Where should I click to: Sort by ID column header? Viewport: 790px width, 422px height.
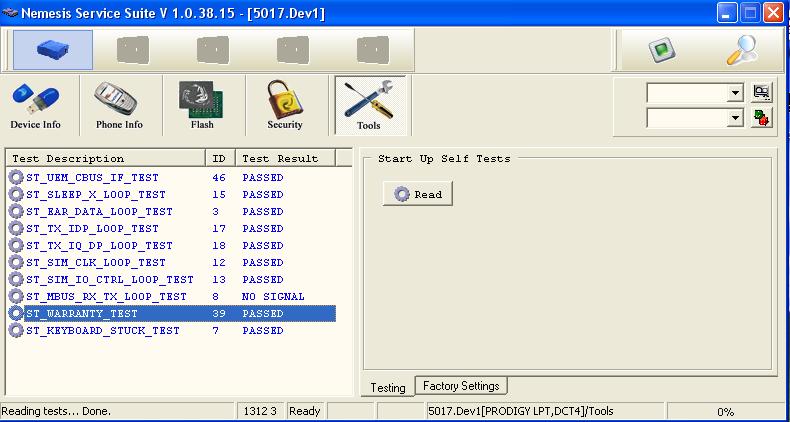tap(220, 158)
